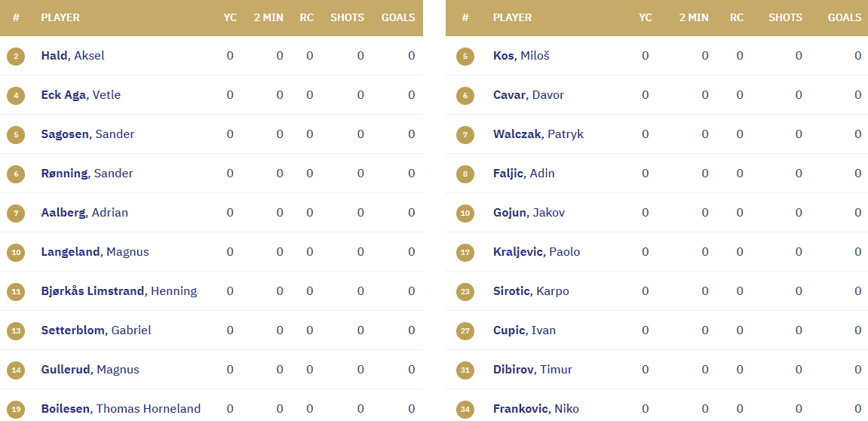Open Eck Aga, Vetle player link

coord(81,95)
